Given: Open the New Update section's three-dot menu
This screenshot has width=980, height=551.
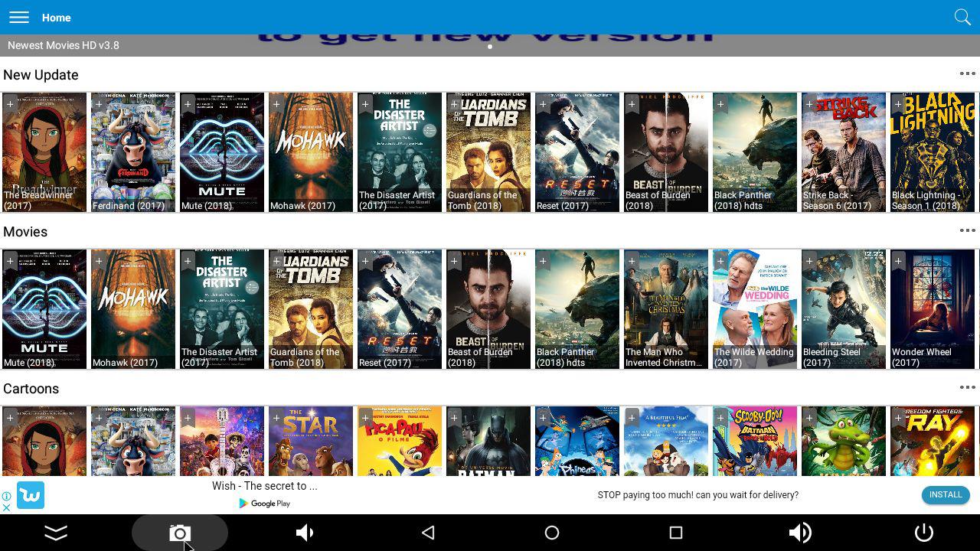Looking at the screenshot, I should point(967,74).
